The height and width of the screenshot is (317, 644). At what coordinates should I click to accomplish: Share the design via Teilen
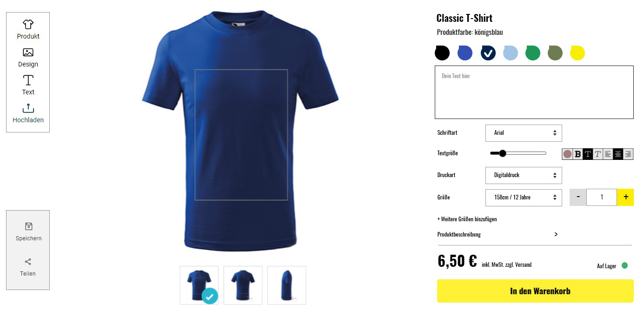point(28,267)
